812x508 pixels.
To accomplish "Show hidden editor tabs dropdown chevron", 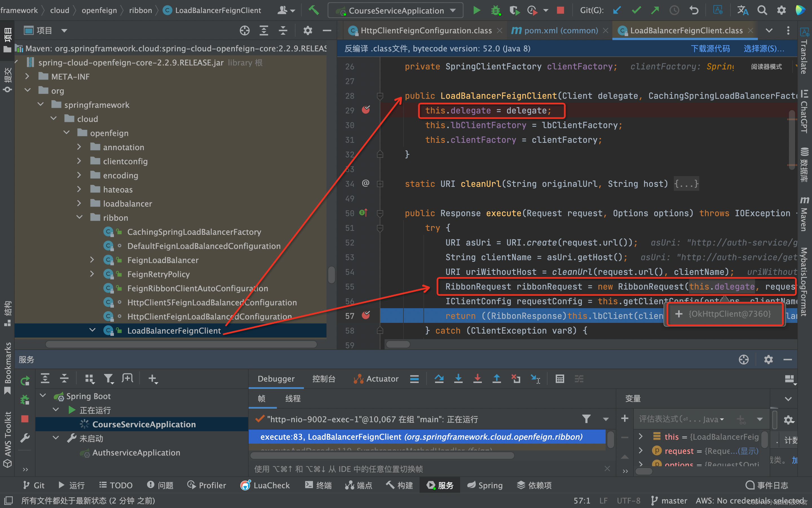I will [x=769, y=30].
